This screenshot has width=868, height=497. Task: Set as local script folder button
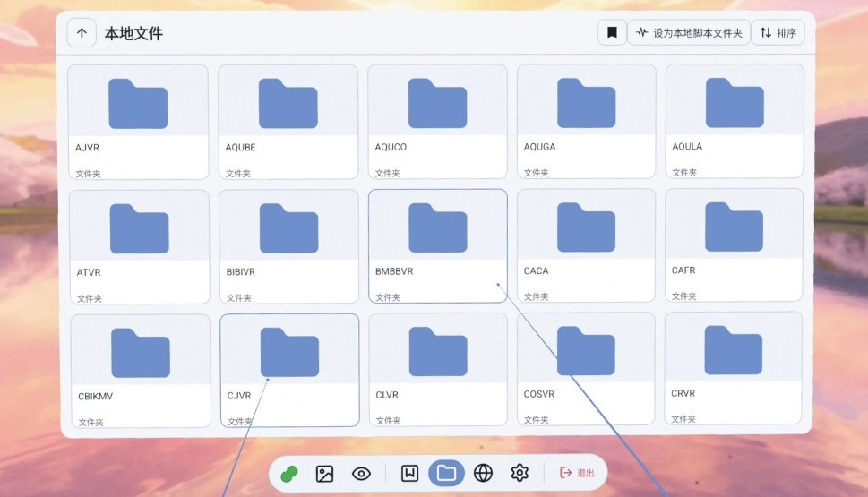point(689,32)
